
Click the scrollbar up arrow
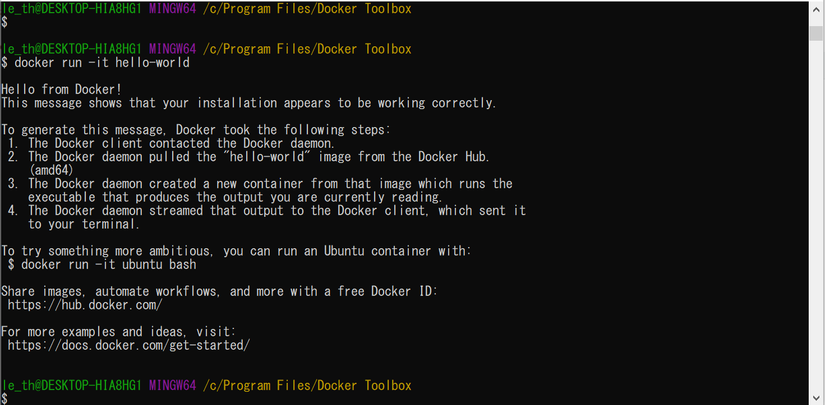[x=816, y=10]
